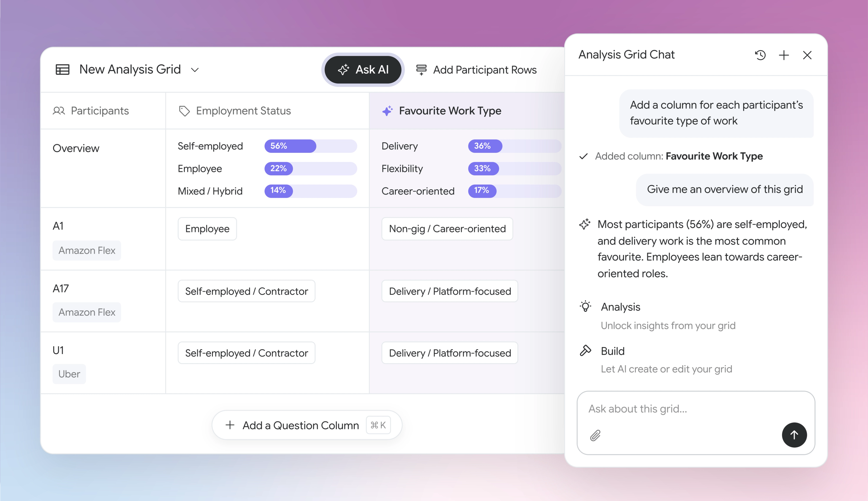
Task: Click the Self-employed 56% progress bar
Action: coord(311,146)
